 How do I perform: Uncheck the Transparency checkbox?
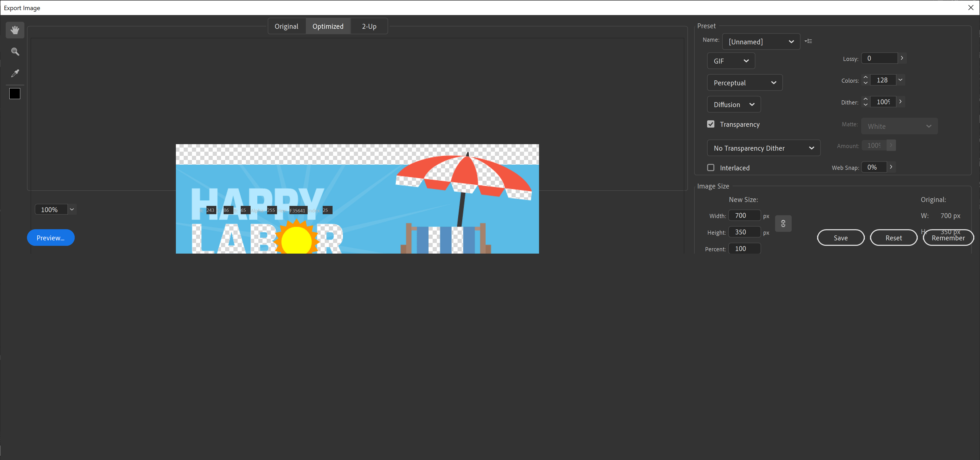[710, 124]
